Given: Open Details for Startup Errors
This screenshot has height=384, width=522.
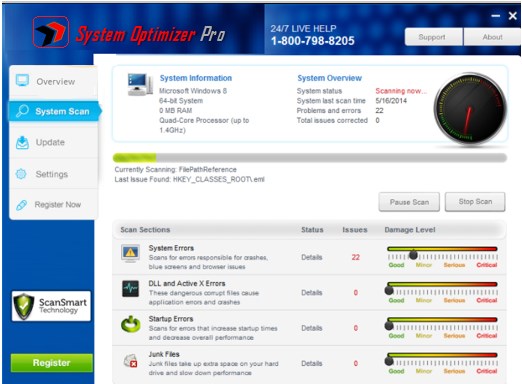Looking at the screenshot, I should 312,328.
